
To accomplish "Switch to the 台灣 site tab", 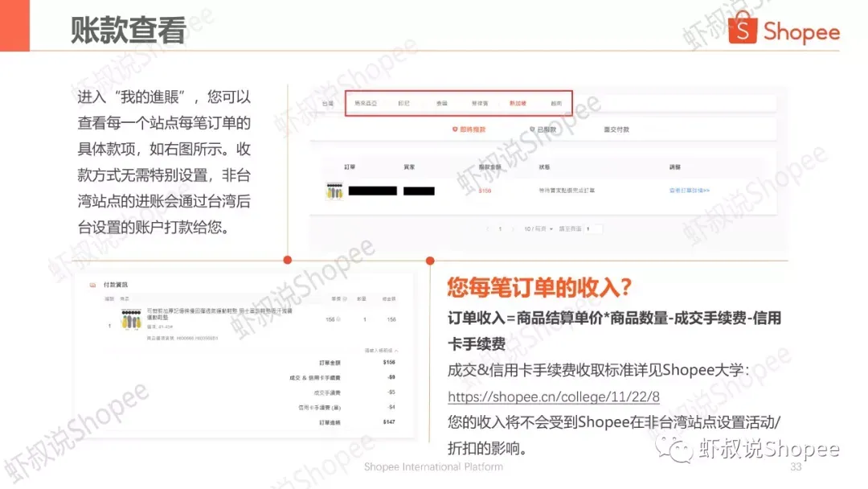I will 328,104.
